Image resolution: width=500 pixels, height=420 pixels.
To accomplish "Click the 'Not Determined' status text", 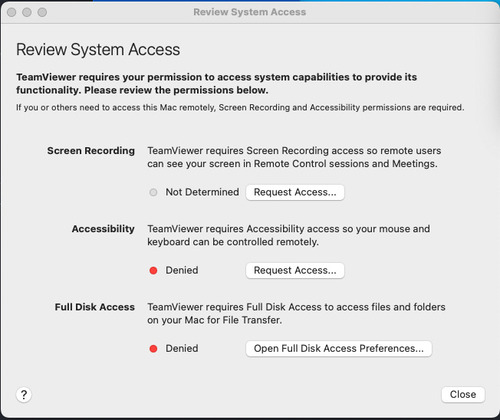I will 202,192.
